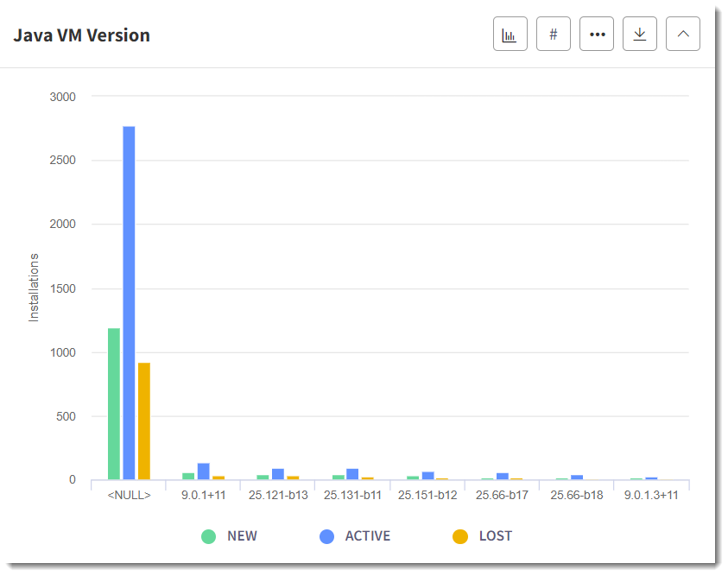This screenshot has width=728, height=576.
Task: Click the 9.0.1+11 axis label
Action: (203, 495)
